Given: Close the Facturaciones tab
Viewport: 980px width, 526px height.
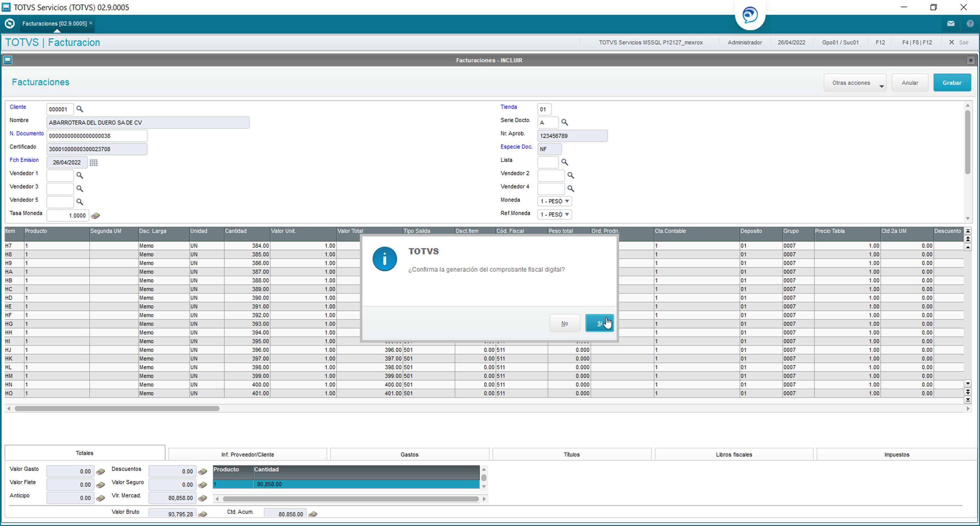Looking at the screenshot, I should click(91, 23).
